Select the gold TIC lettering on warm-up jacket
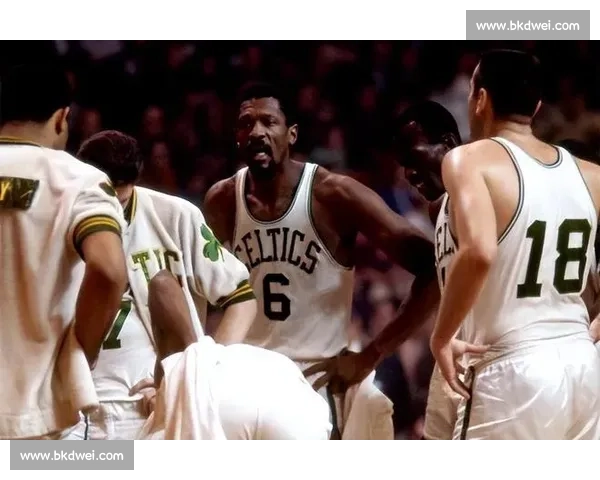 coord(158,263)
